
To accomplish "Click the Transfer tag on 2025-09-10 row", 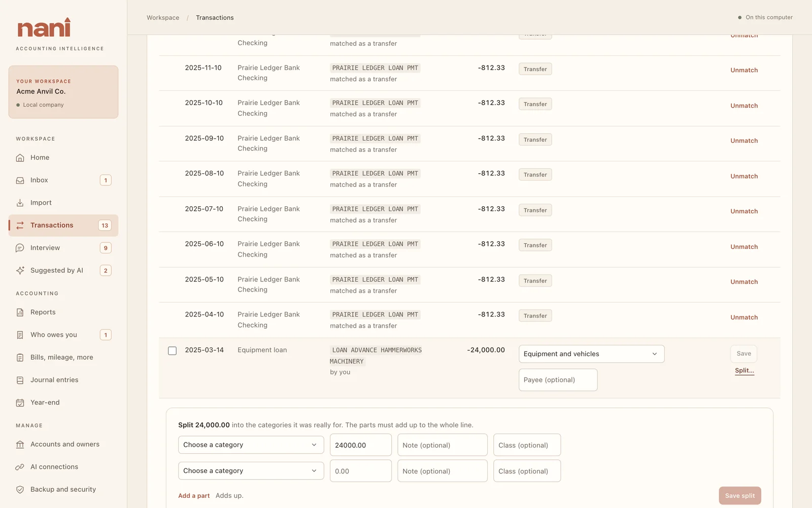I will [x=535, y=140].
